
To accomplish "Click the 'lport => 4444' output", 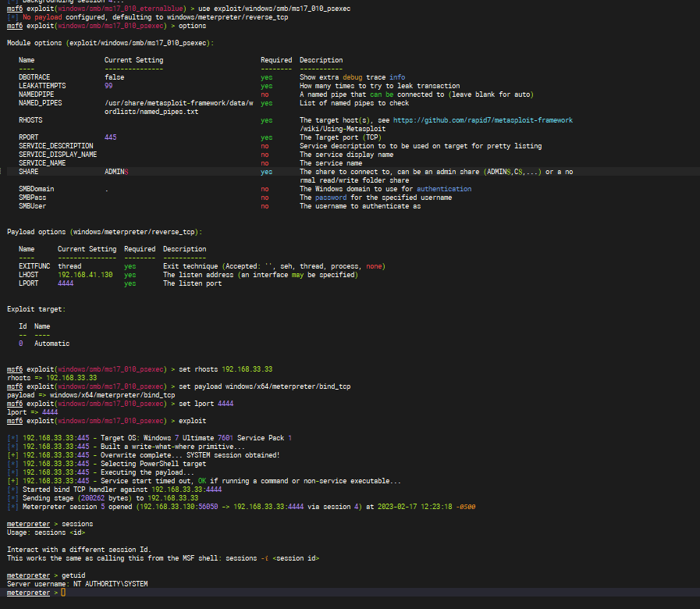I will click(32, 412).
